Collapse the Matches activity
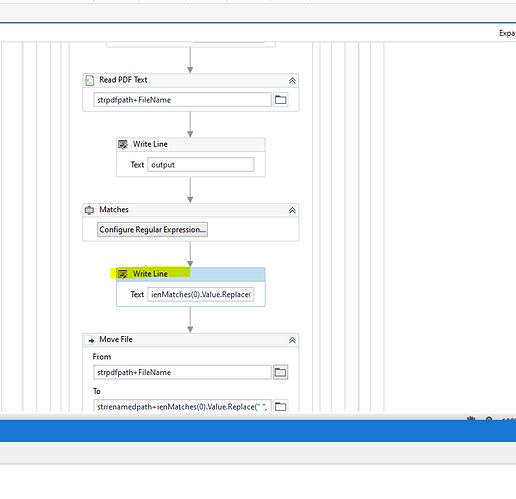This screenshot has height=499, width=516. pyautogui.click(x=292, y=210)
